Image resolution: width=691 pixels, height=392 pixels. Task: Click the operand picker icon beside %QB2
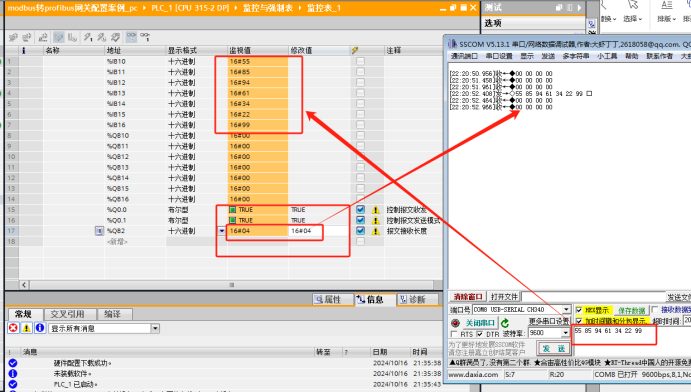[99, 231]
